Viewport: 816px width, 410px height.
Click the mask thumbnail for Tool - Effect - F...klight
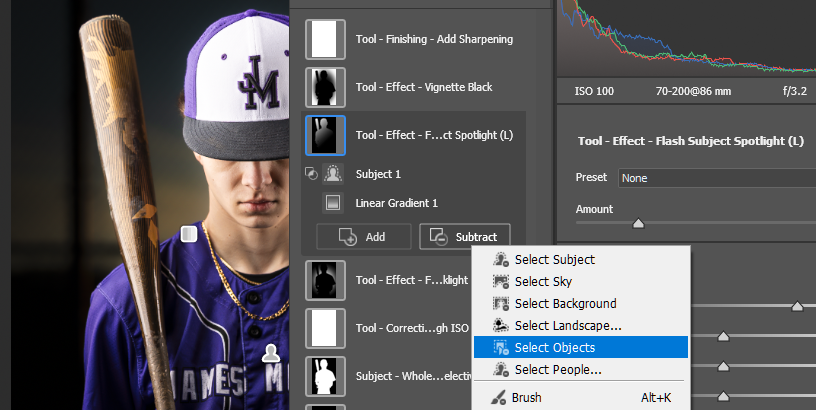coord(325,280)
